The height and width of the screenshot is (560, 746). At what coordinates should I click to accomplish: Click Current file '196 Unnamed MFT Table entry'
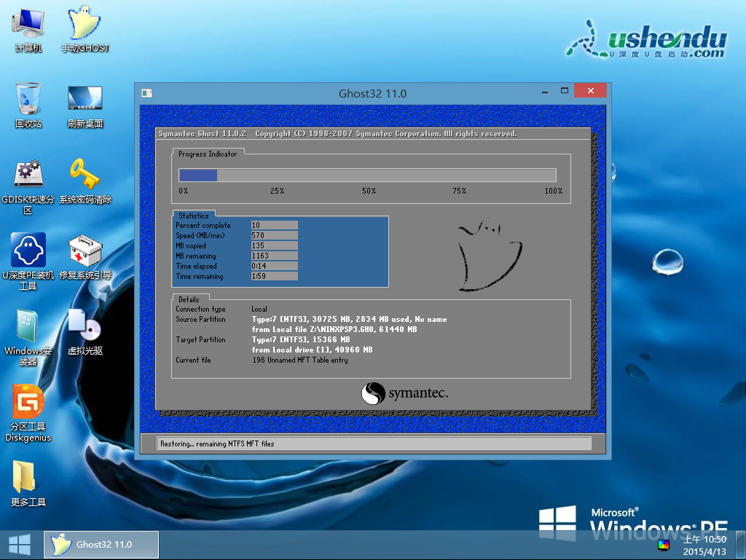tap(300, 360)
